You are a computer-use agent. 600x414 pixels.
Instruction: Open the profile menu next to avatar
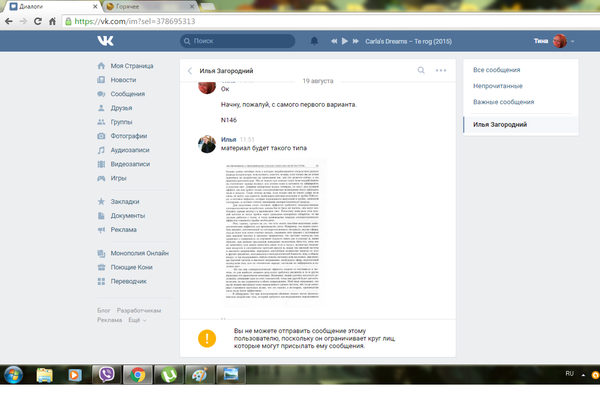tap(574, 42)
